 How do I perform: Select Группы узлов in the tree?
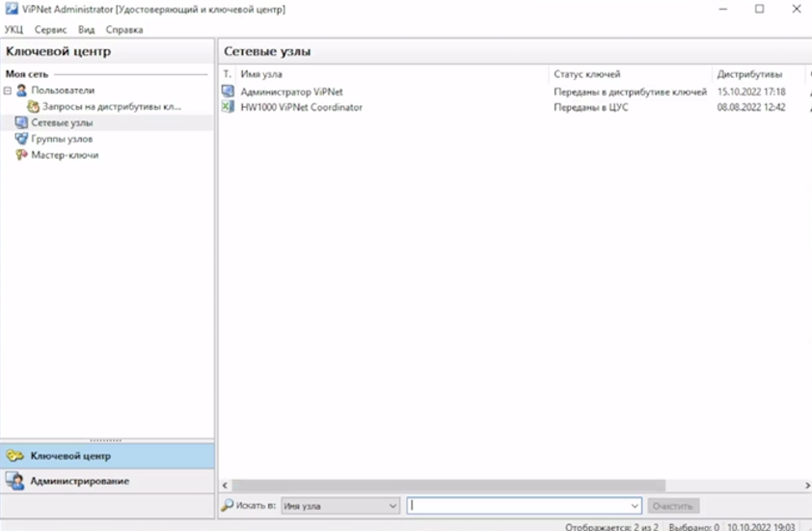pyautogui.click(x=62, y=139)
